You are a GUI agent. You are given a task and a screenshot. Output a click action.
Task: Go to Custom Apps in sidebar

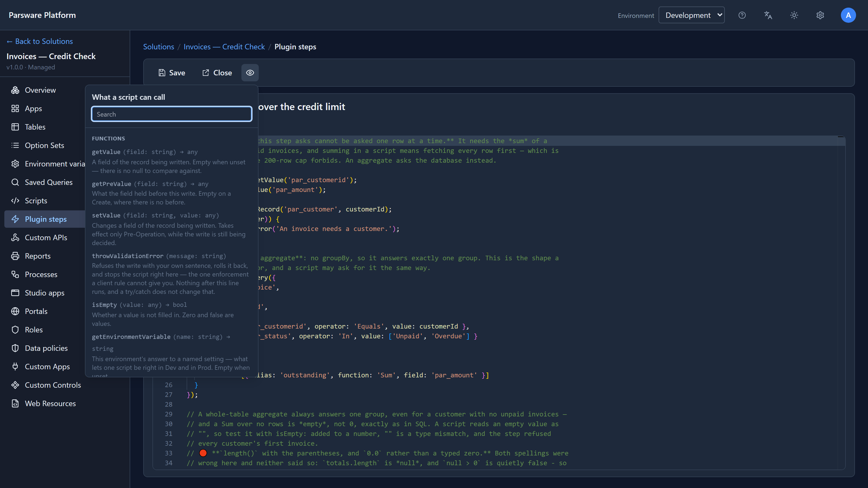click(47, 367)
